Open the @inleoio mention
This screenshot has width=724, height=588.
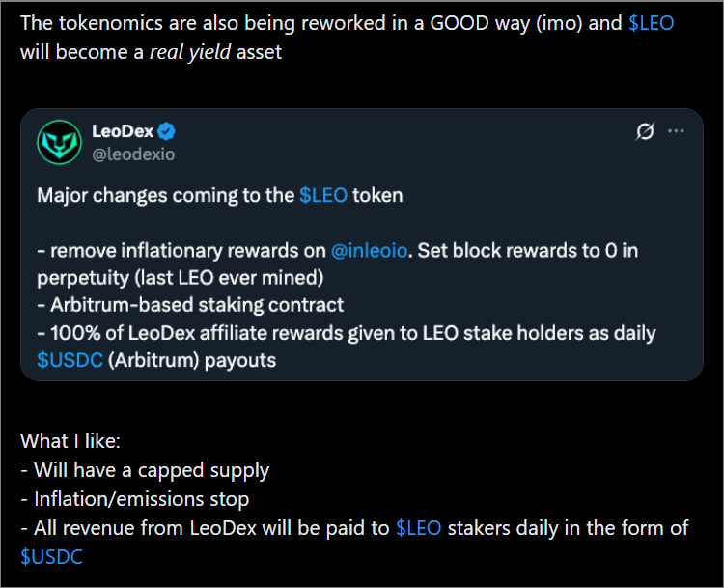tap(369, 251)
